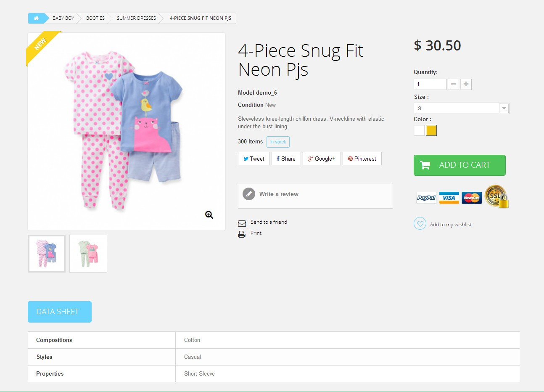Screen dimensions: 544x392
Task: Click the magnifier zoom icon on product image
Action: point(209,215)
